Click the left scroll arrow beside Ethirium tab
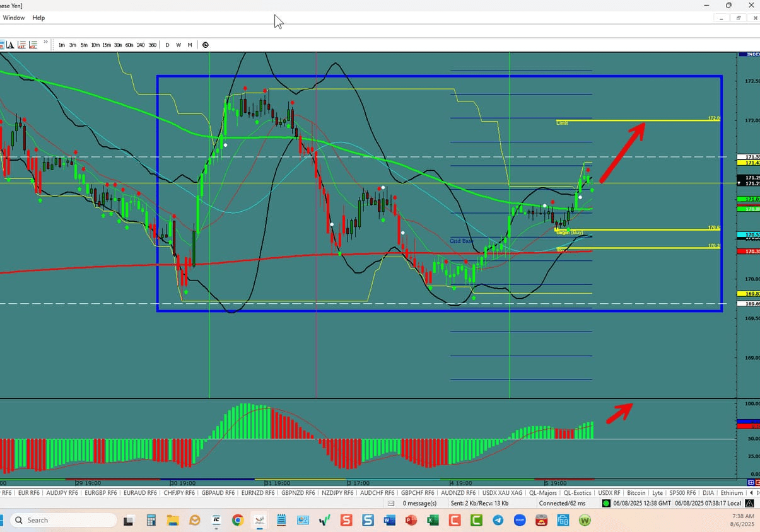Image resolution: width=760 pixels, height=532 pixels. point(751,492)
